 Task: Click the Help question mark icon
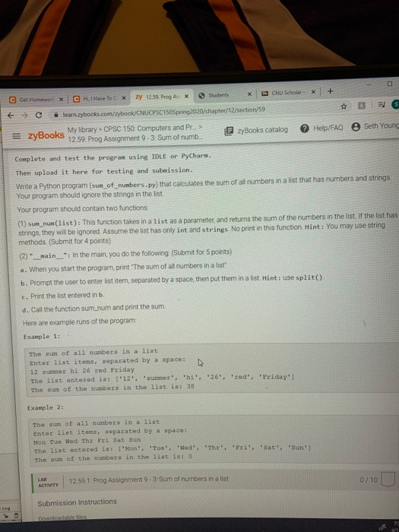[305, 128]
